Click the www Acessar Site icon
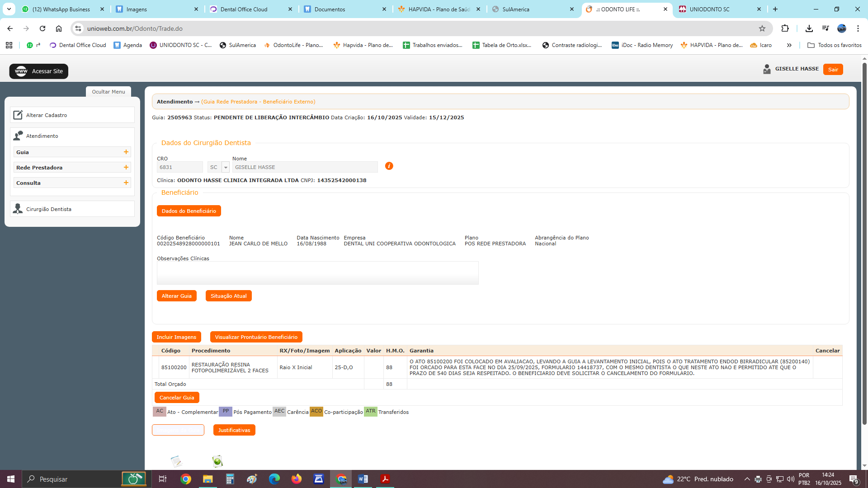The image size is (868, 488). point(21,71)
